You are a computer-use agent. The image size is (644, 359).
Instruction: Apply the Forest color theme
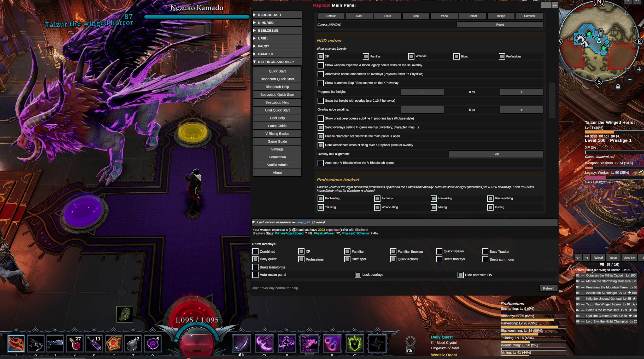[x=473, y=16]
